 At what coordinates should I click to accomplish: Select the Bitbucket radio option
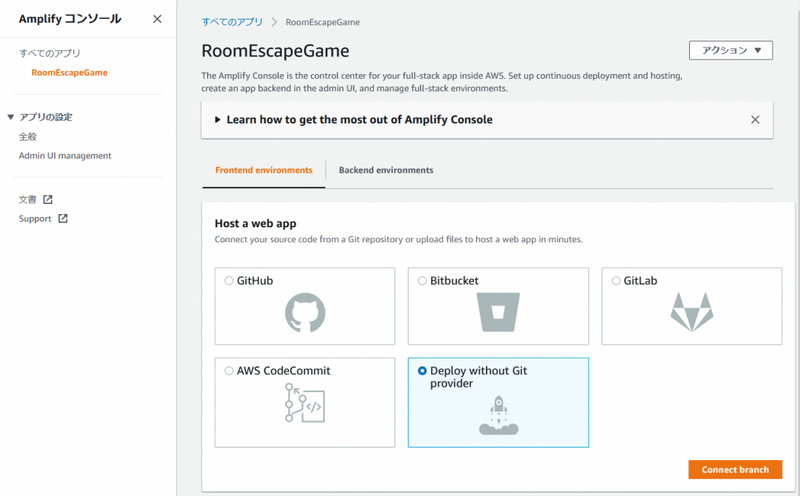coord(422,281)
